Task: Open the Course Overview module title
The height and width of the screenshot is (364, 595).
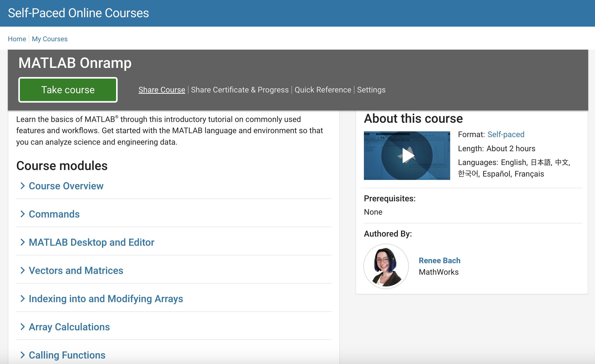Action: tap(66, 186)
